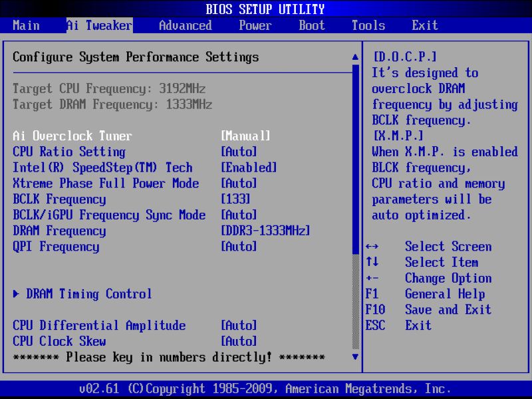Screen dimensions: 532x399
Task: Click the [D.O.C.P.] help heading
Action: tap(405, 57)
